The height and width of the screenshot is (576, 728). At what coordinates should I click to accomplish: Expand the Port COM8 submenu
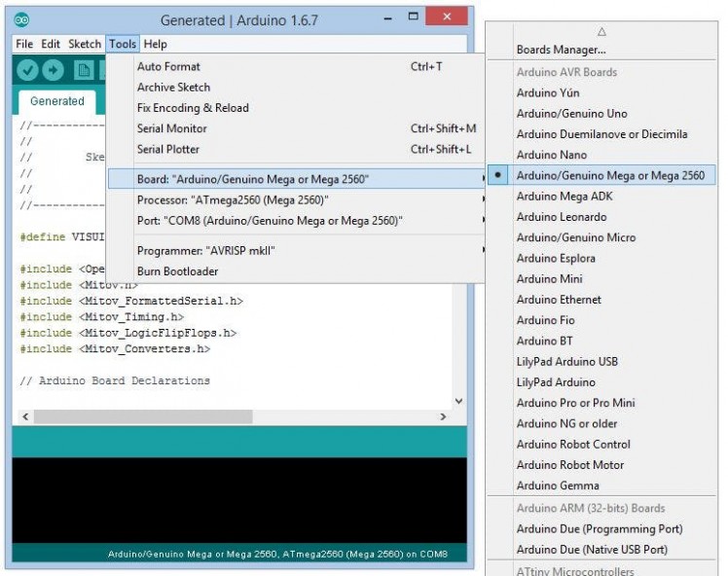[296, 221]
